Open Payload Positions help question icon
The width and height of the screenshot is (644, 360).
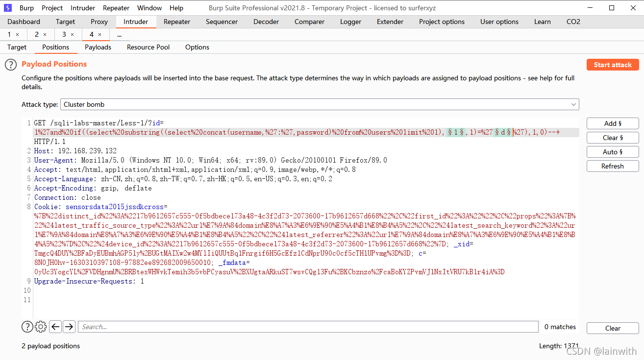pos(11,65)
